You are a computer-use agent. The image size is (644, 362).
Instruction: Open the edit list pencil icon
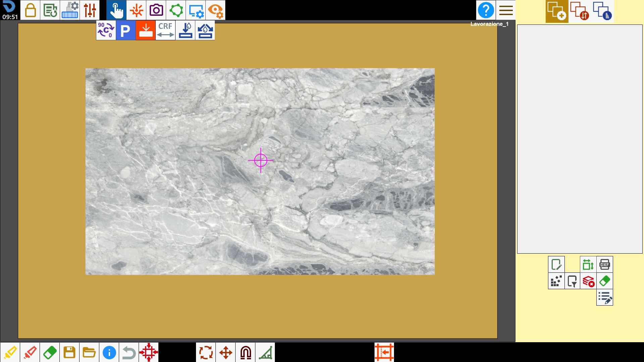[604, 297]
